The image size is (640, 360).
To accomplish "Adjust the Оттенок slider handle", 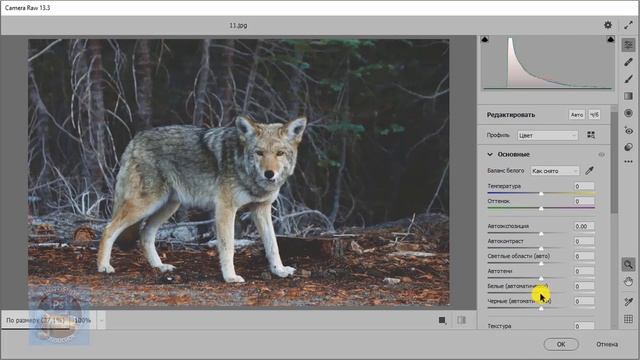I will tap(541, 208).
